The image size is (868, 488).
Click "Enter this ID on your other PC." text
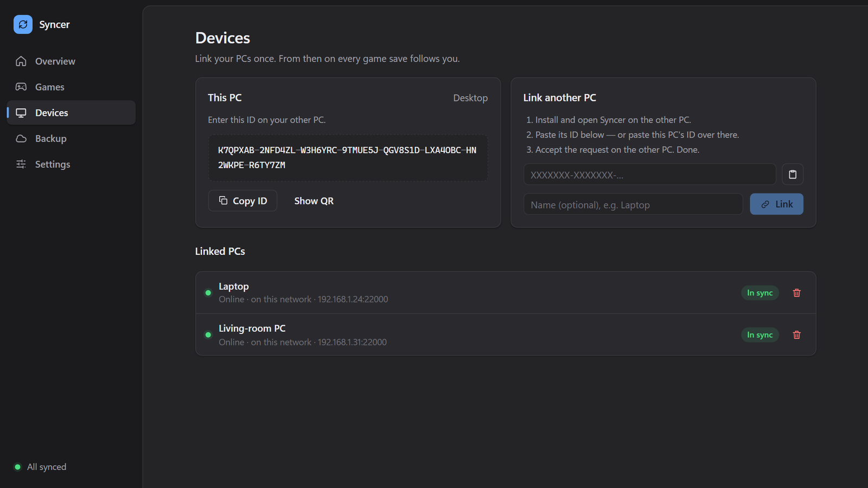pos(267,120)
